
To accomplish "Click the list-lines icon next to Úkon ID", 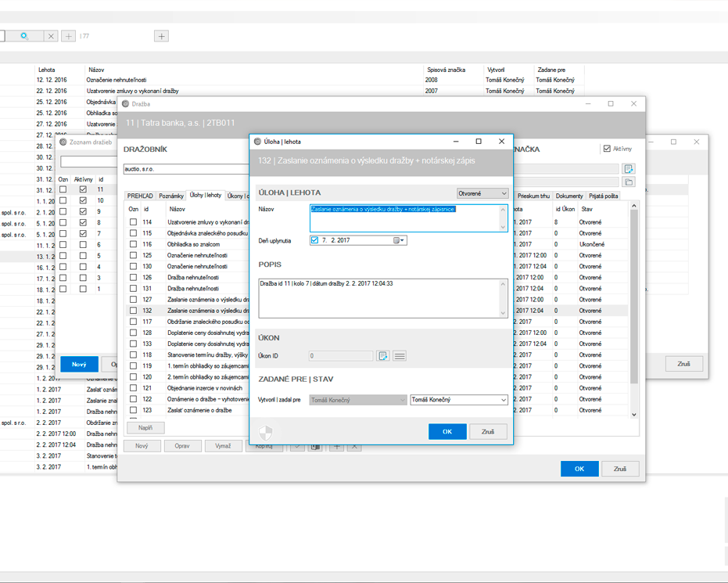I will click(x=400, y=356).
